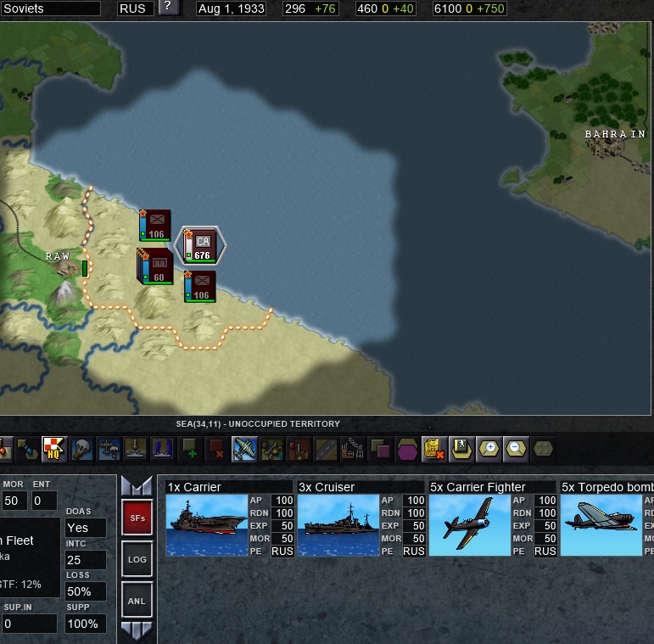654x644 pixels.
Task: Click the MOR value 50 box
Action: (14, 501)
